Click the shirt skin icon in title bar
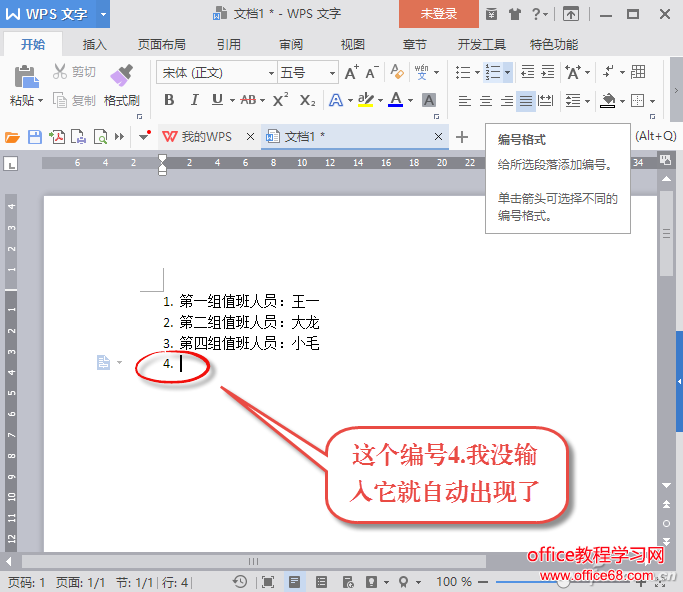The width and height of the screenshot is (683, 592). click(x=514, y=14)
